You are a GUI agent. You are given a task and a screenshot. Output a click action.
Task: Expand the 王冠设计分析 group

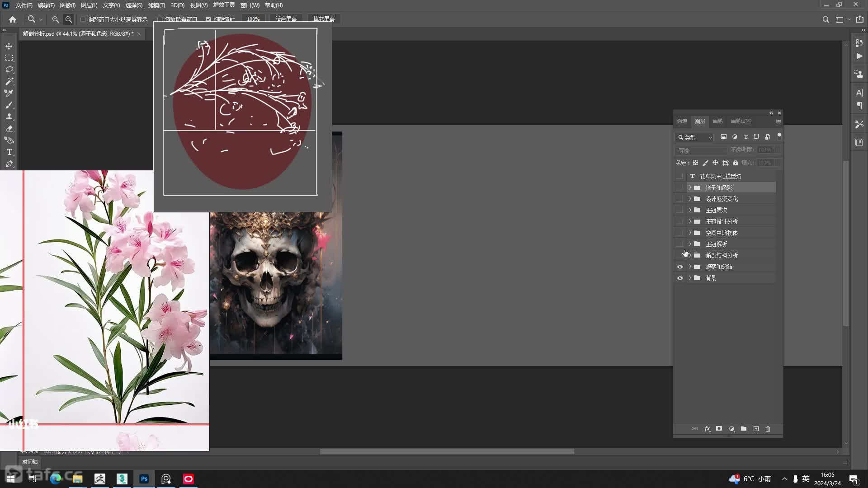point(690,221)
